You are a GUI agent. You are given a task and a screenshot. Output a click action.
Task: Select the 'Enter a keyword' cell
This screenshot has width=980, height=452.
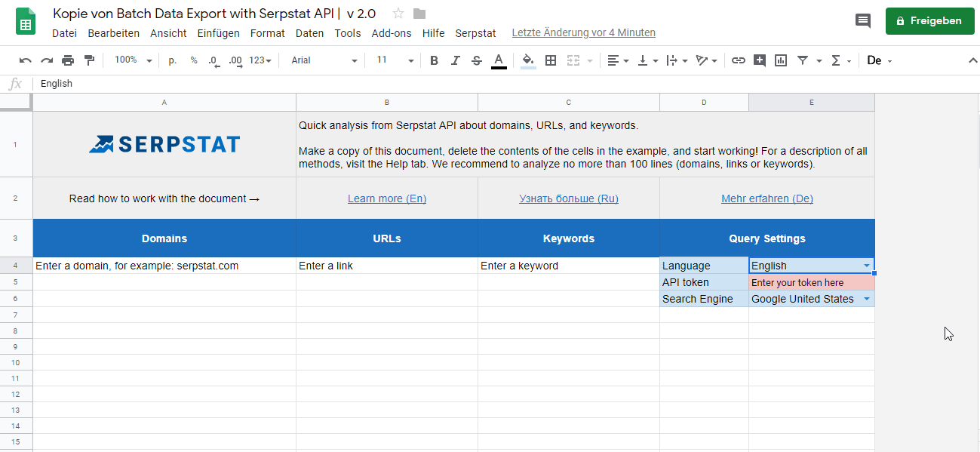(x=569, y=266)
